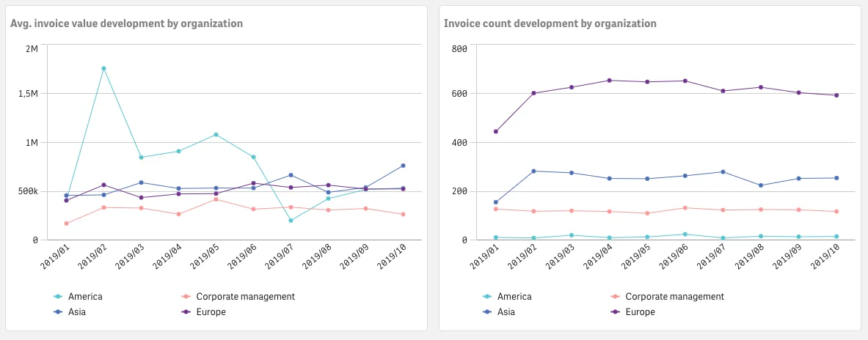Click America's 2019/02 peak data point
Image resolution: width=868 pixels, height=340 pixels.
103,69
